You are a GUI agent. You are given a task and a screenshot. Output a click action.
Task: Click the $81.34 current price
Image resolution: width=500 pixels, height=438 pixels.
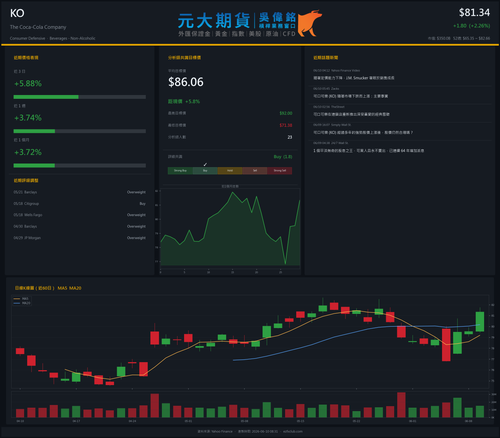coord(474,13)
